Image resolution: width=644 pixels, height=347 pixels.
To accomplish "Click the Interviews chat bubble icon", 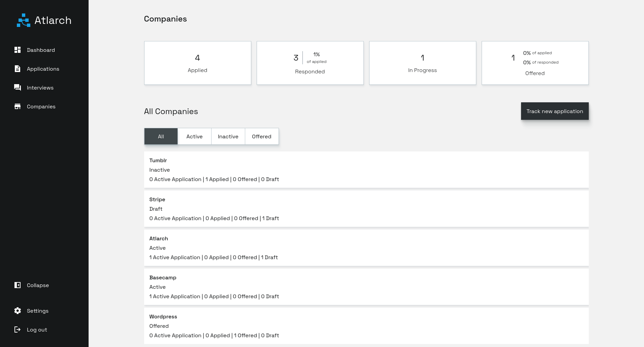I will [18, 88].
